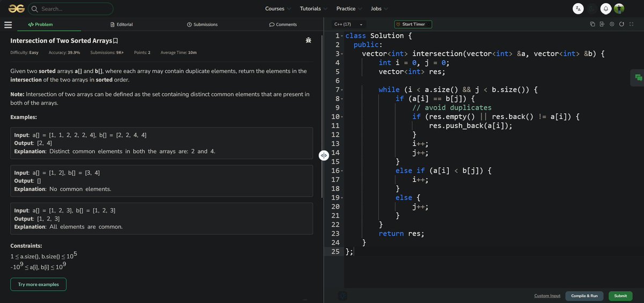Open the language translate icon
This screenshot has width=644, height=303.
[x=578, y=9]
